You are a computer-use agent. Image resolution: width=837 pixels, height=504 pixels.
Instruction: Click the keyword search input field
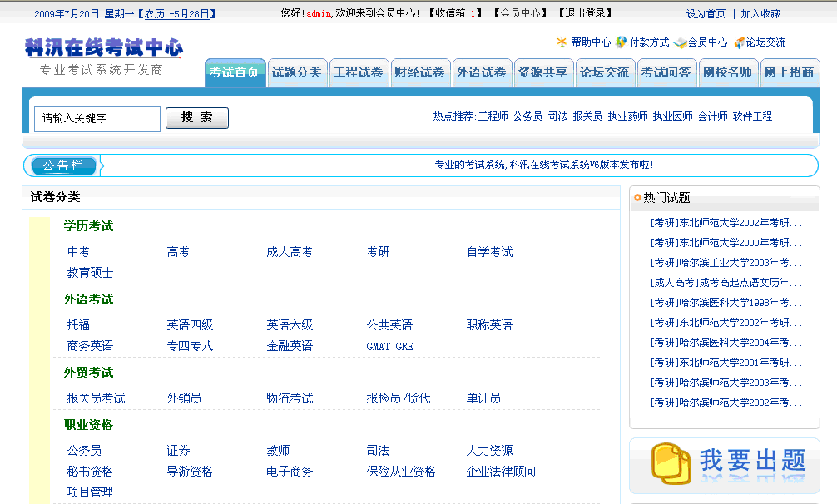point(97,119)
